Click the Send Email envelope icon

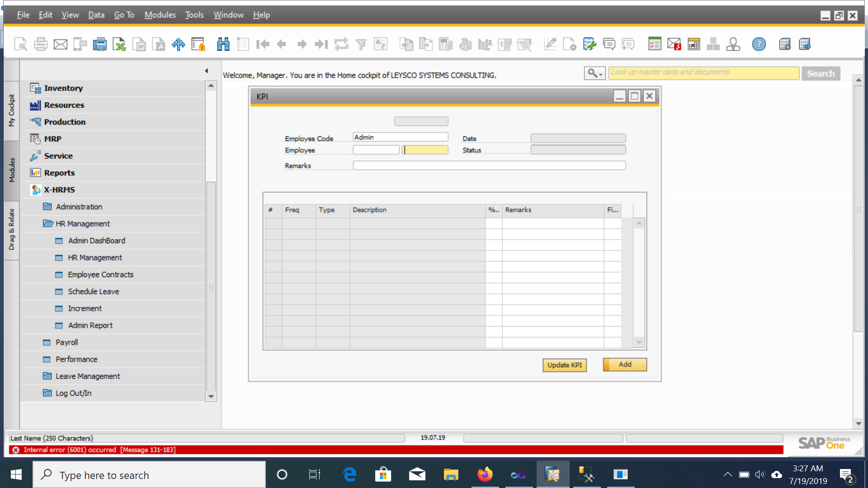coord(60,44)
